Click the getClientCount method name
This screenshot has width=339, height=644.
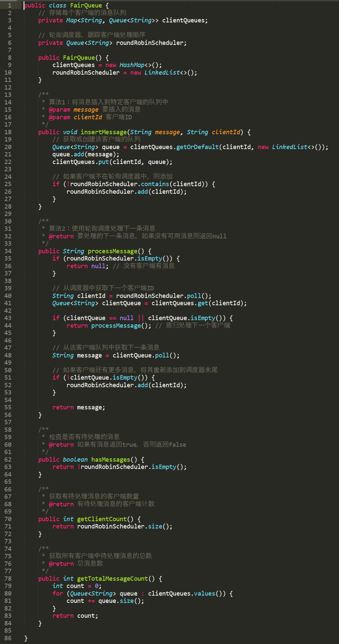coord(102,519)
